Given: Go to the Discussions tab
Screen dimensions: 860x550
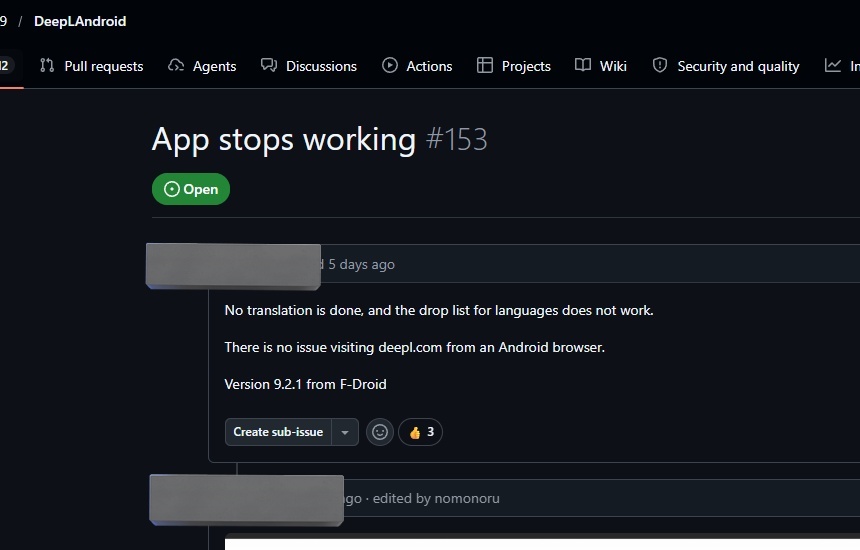Looking at the screenshot, I should (309, 66).
